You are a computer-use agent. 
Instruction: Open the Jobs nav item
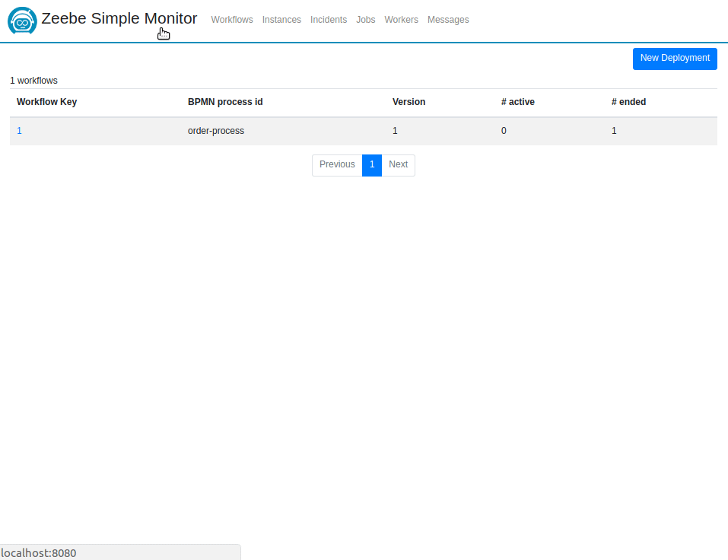[x=365, y=20]
